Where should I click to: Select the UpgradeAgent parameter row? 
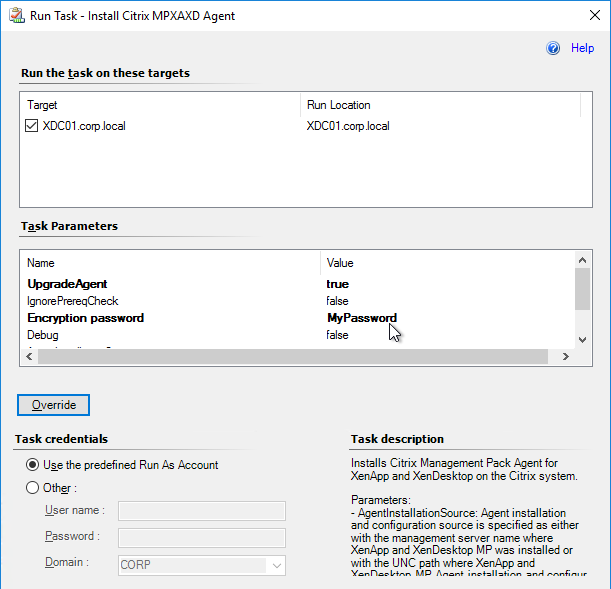67,284
